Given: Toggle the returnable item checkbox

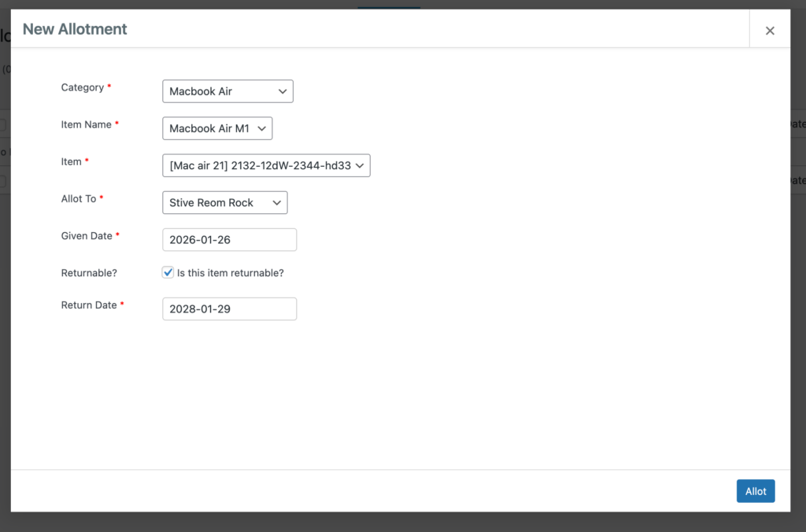Looking at the screenshot, I should [x=168, y=272].
